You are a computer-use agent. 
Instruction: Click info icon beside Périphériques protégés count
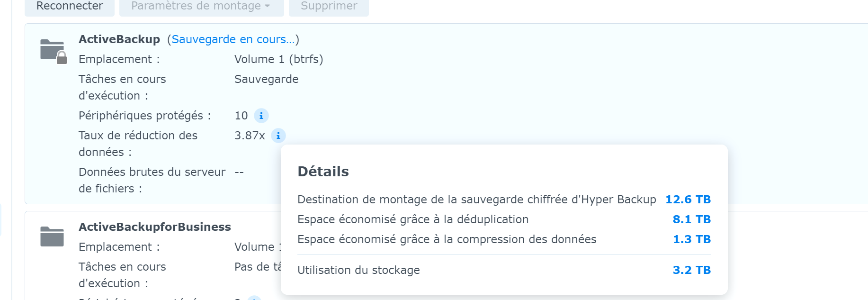[x=261, y=116]
